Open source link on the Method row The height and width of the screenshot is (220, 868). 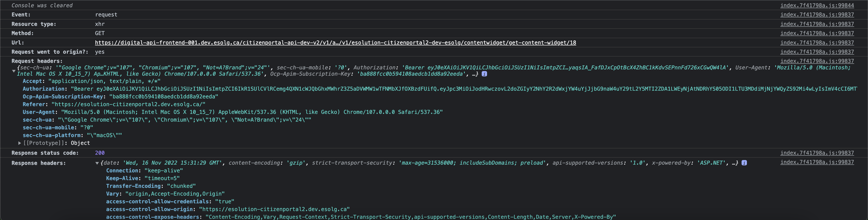[817, 33]
